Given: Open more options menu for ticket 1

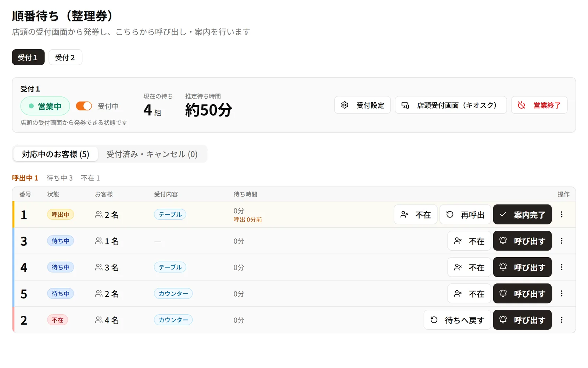Looking at the screenshot, I should (x=562, y=215).
